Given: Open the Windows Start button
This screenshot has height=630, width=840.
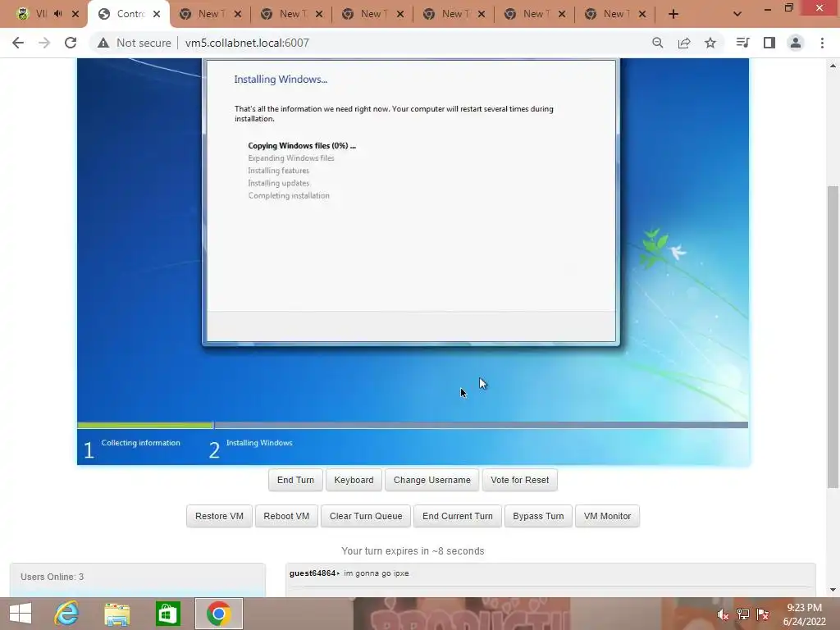Looking at the screenshot, I should (21, 614).
